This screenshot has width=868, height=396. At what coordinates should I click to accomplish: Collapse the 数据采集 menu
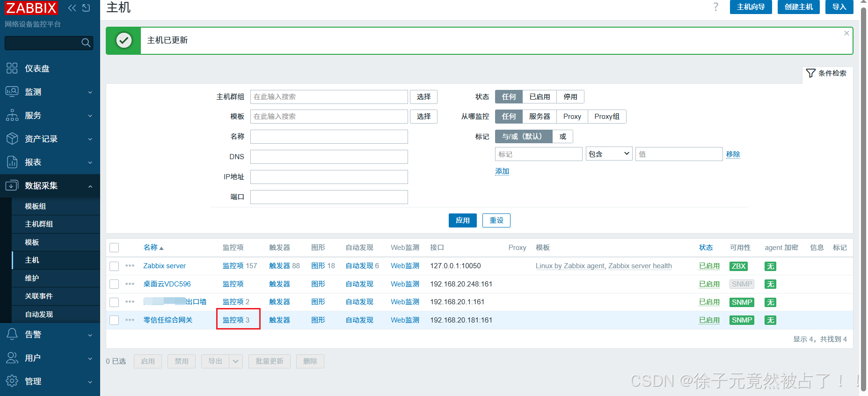(x=90, y=186)
